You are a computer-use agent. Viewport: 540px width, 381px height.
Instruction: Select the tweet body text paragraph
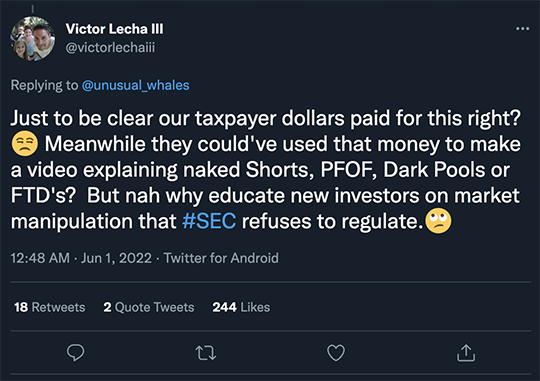[x=266, y=169]
